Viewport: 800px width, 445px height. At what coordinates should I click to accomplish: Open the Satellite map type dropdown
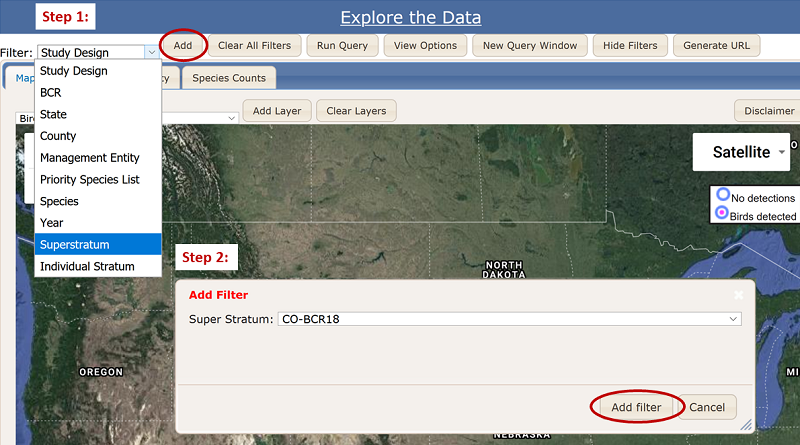click(741, 152)
